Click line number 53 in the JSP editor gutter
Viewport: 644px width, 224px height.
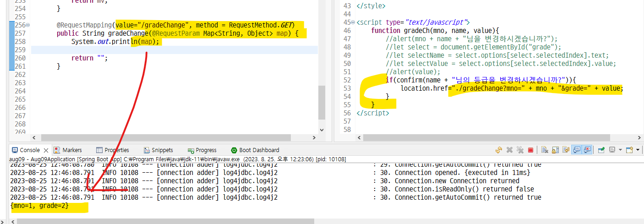coord(347,88)
